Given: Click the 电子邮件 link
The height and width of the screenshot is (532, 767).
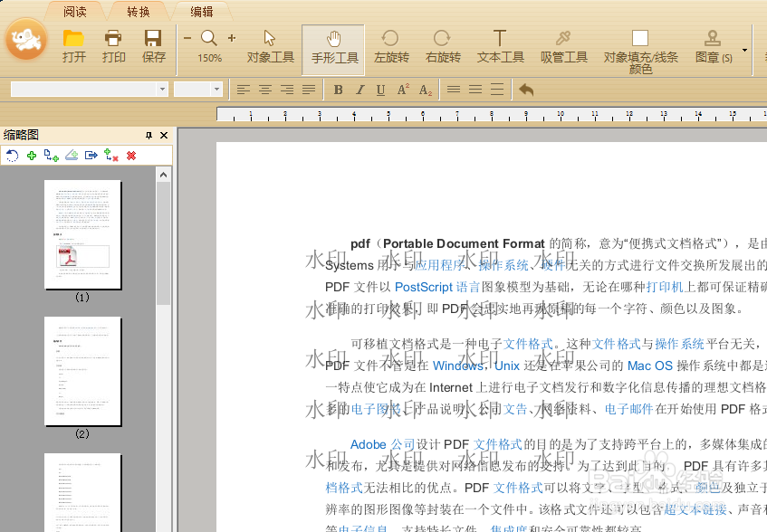Looking at the screenshot, I should point(628,408).
